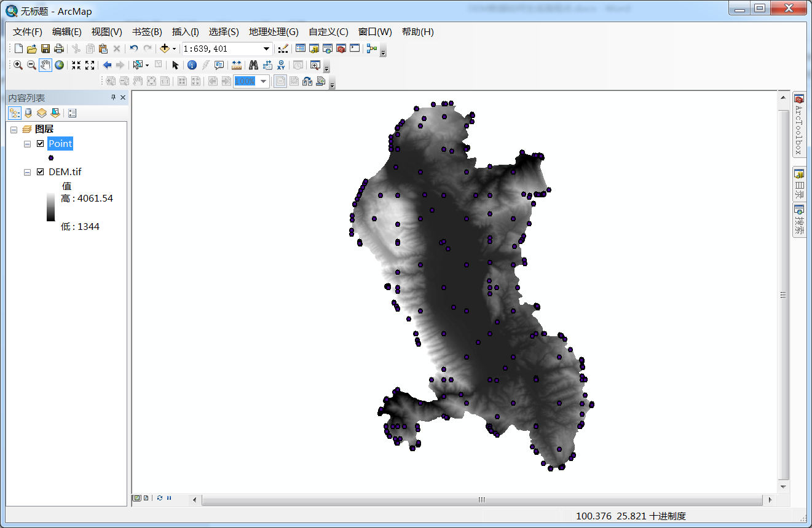Expand the 搜索 side tab
Image resolution: width=812 pixels, height=528 pixels.
pyautogui.click(x=799, y=221)
